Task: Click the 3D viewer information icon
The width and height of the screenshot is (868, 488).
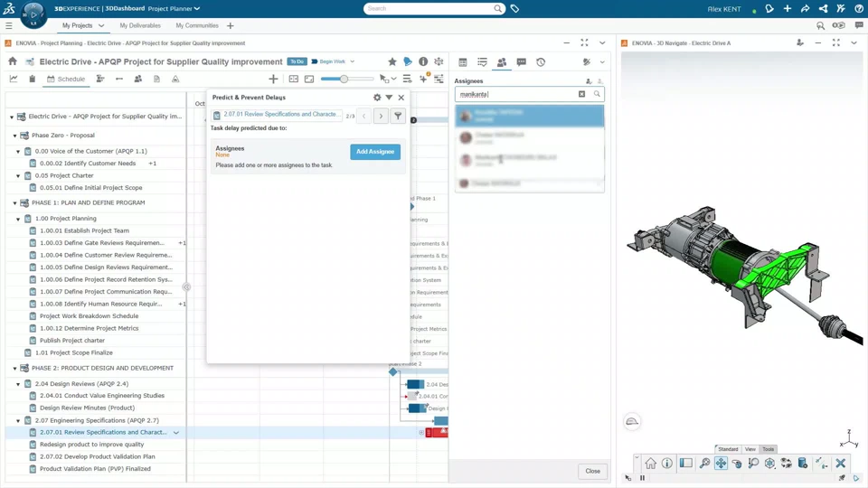Action: pos(667,463)
